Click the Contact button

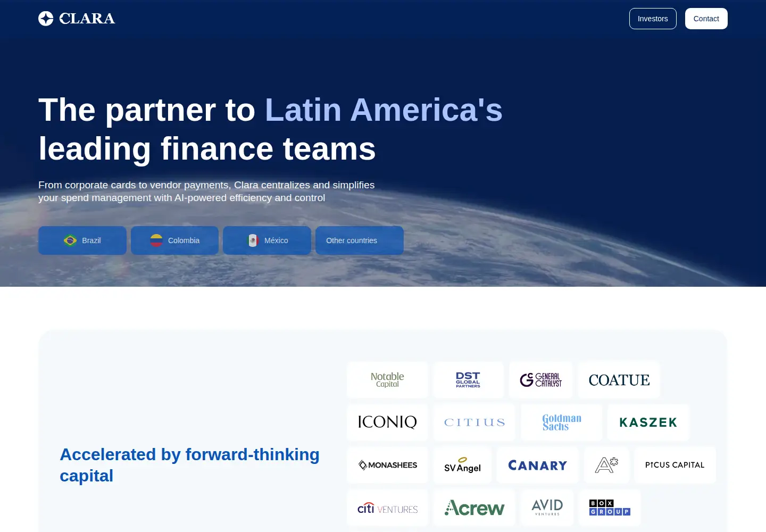(x=706, y=19)
